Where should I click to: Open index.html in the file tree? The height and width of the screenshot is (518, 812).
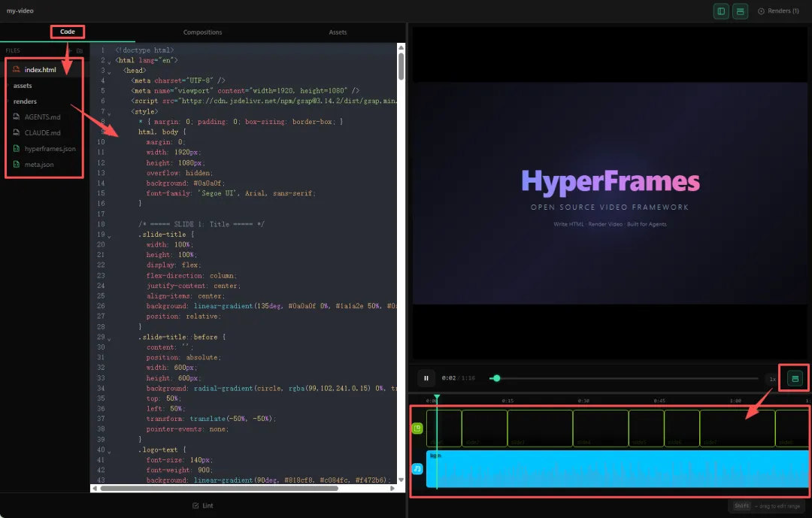click(40, 70)
